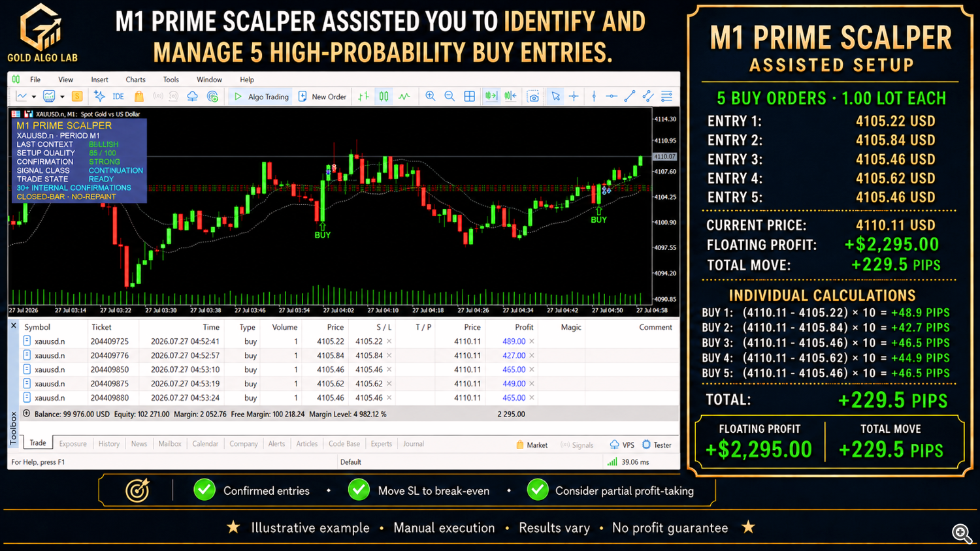Click the green circular strategy tester icon

pos(212,97)
